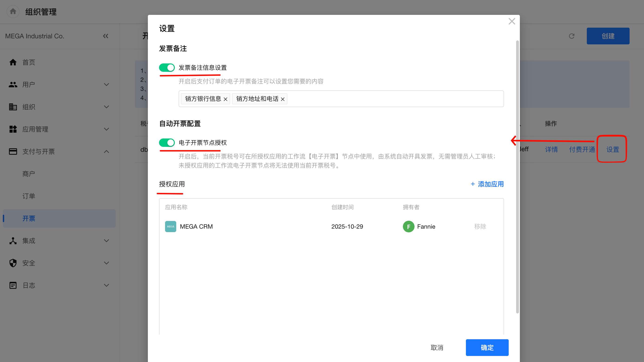Viewport: 644px width, 362px height.
Task: Close the 设置 dialog with X
Action: 512,21
